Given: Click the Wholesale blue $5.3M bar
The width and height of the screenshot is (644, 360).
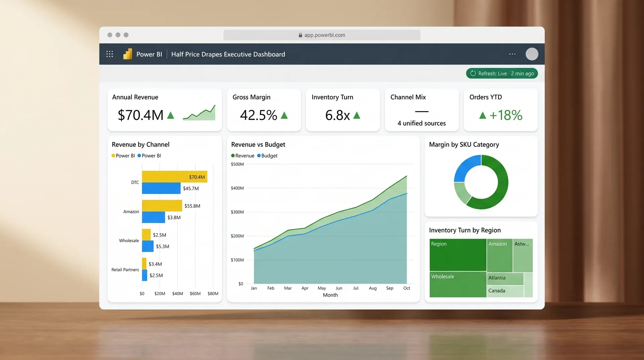Looking at the screenshot, I should [x=148, y=246].
